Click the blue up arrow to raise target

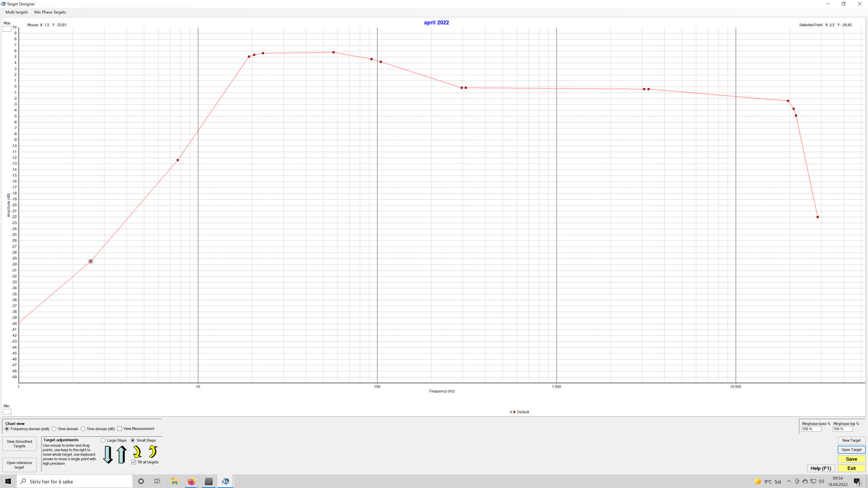click(x=122, y=454)
